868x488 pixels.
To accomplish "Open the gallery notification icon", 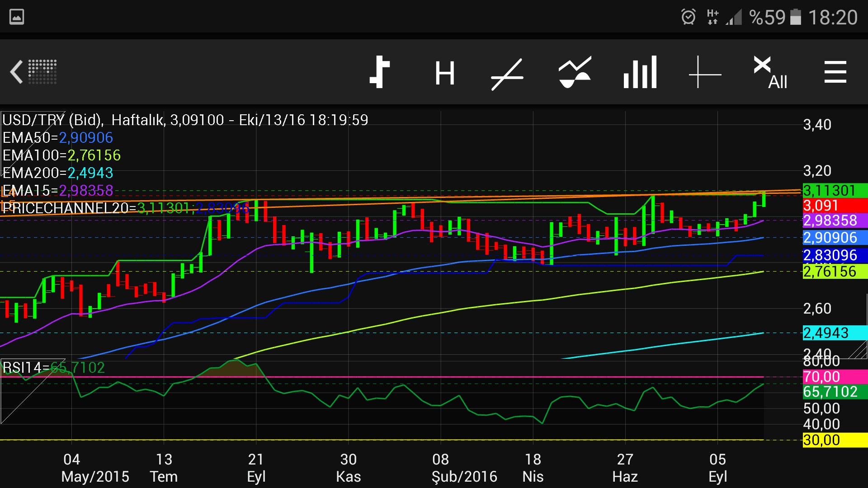I will (x=17, y=17).
